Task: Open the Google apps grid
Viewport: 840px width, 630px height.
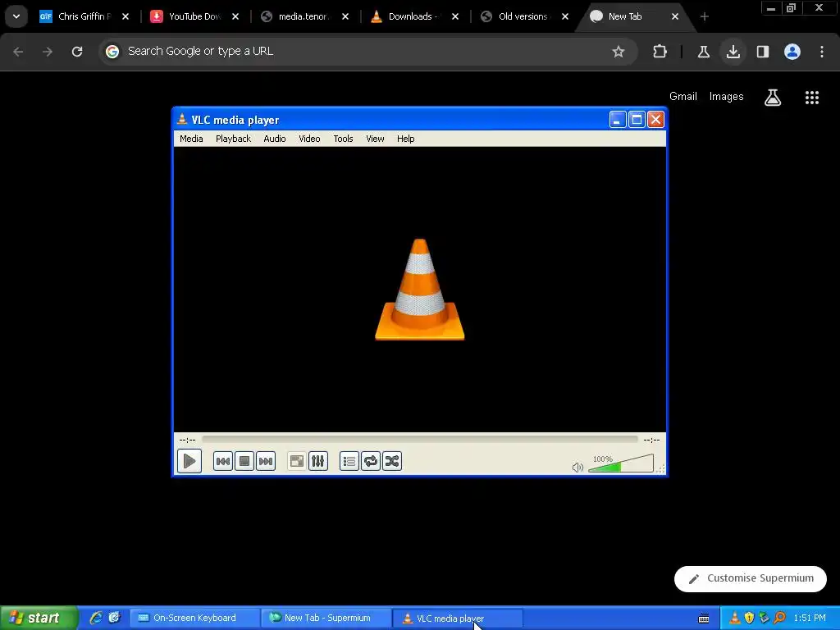Action: pyautogui.click(x=812, y=97)
